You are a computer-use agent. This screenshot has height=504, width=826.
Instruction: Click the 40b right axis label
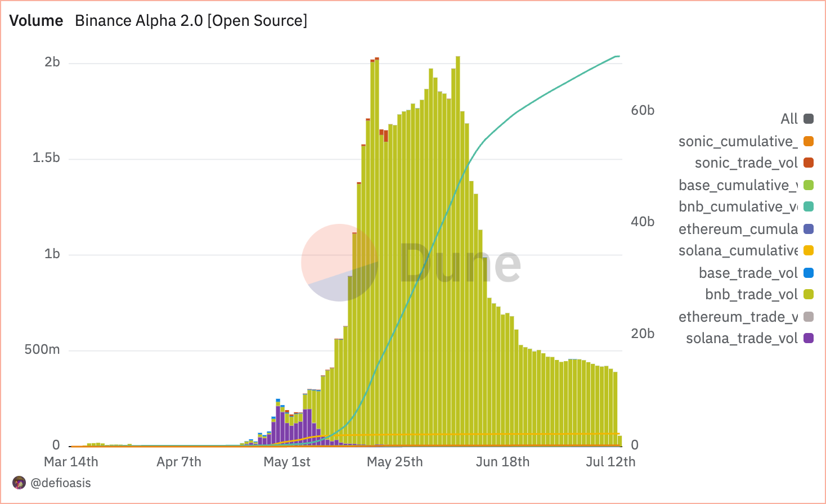(643, 222)
